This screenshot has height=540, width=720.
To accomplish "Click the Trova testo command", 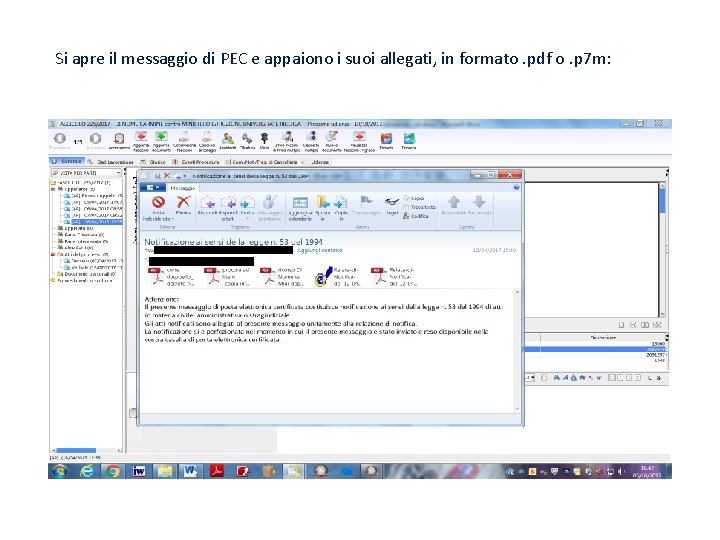I will (x=419, y=207).
